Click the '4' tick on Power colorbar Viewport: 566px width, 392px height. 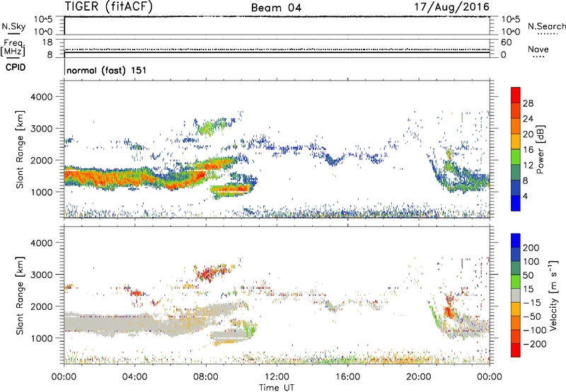[x=525, y=196]
